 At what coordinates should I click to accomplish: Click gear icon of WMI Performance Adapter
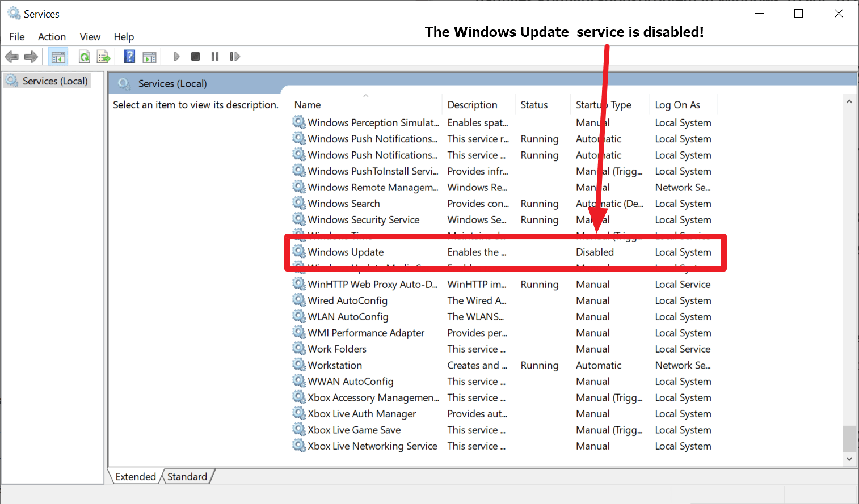[x=299, y=332]
